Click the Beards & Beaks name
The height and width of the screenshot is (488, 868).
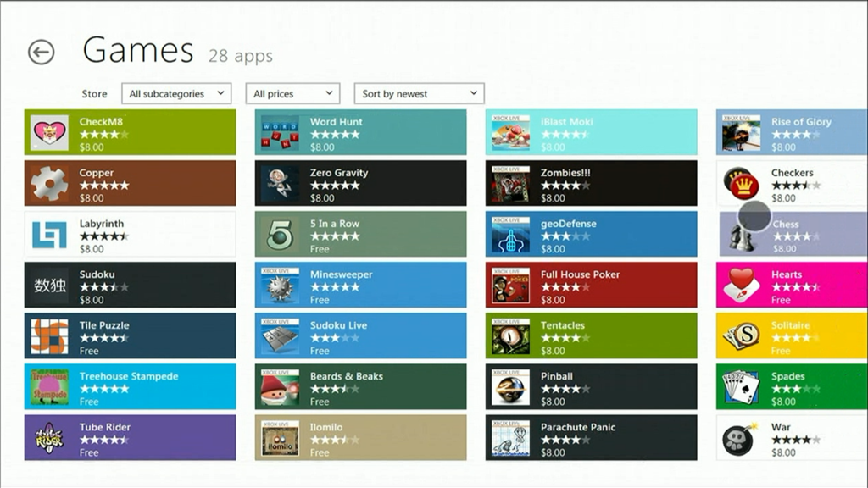[x=347, y=376]
